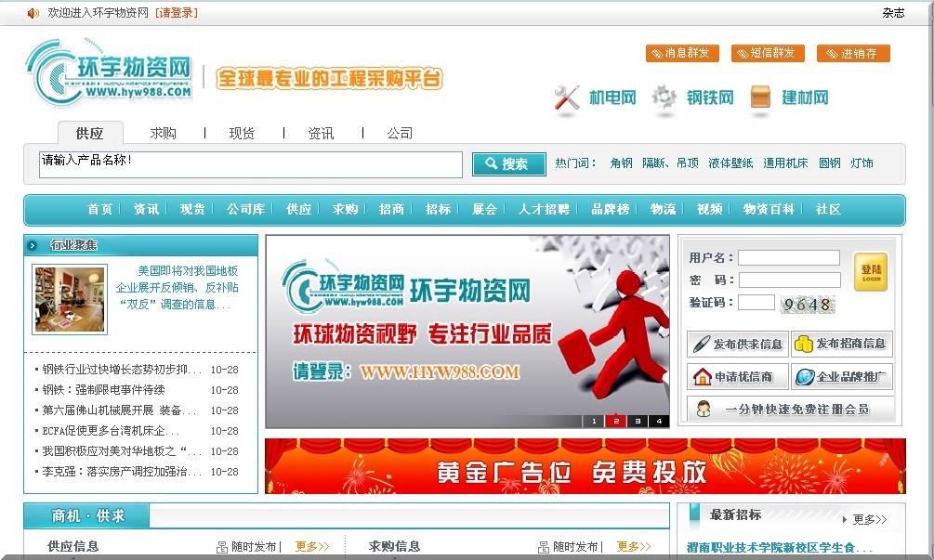The height and width of the screenshot is (560, 934).
Task: Click the 用户名 input field
Action: pyautogui.click(x=789, y=257)
